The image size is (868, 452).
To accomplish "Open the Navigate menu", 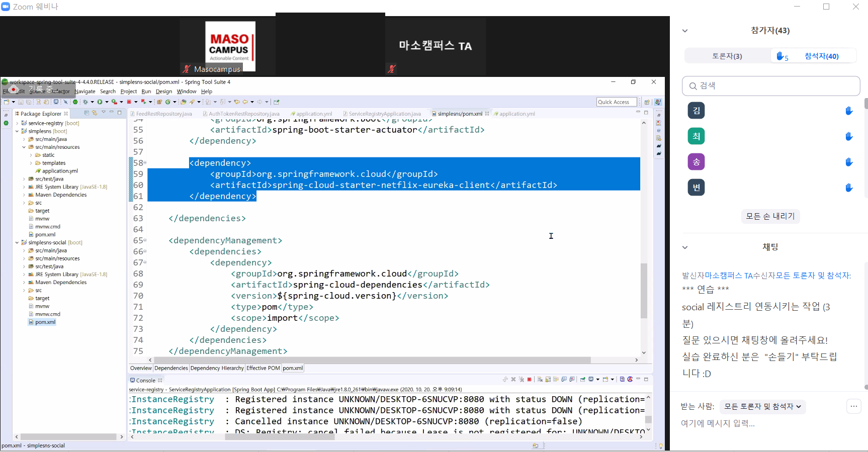I will coord(85,92).
